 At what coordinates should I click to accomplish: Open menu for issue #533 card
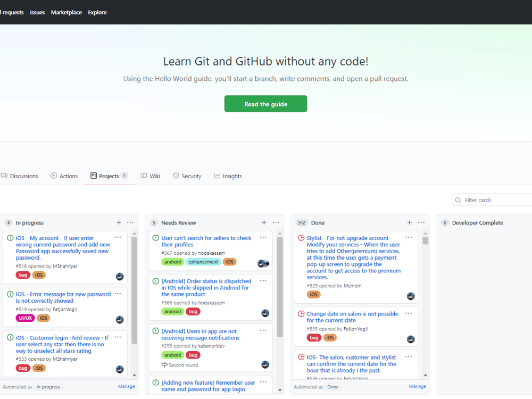coord(118,337)
